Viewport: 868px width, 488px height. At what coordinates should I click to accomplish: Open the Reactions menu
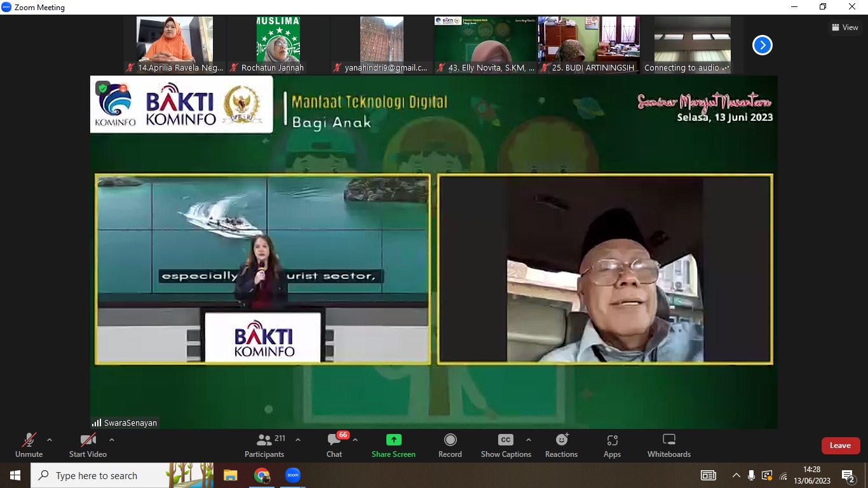tap(562, 445)
